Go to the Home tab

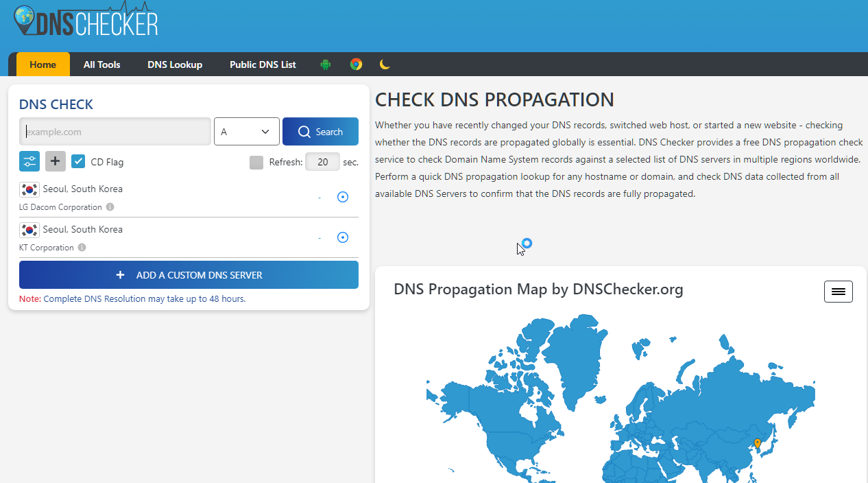tap(43, 64)
